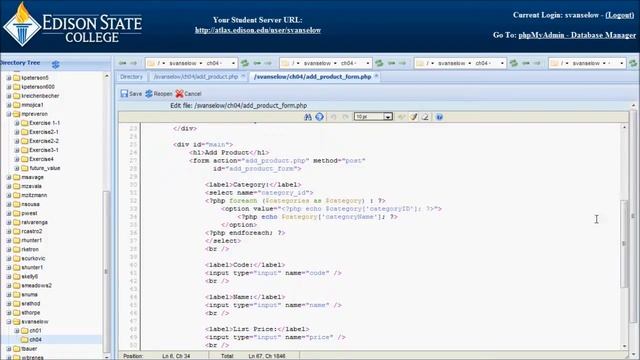Image resolution: width=640 pixels, height=360 pixels.
Task: Click the blue help icon in the editor toolbar
Action: tap(439, 117)
